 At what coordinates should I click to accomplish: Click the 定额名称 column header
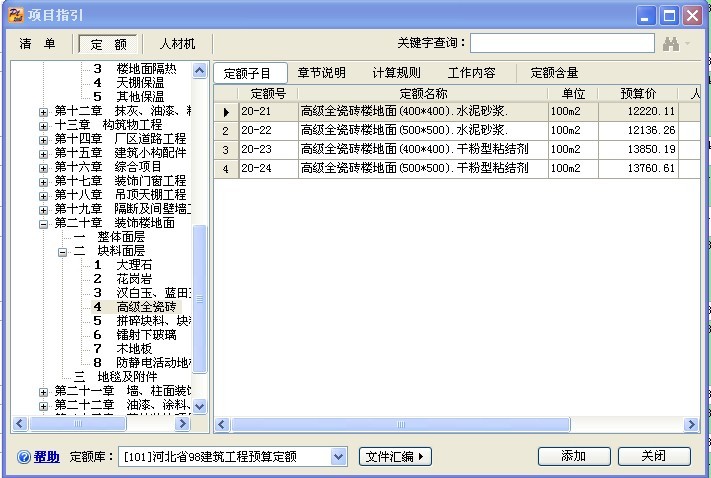pyautogui.click(x=423, y=93)
